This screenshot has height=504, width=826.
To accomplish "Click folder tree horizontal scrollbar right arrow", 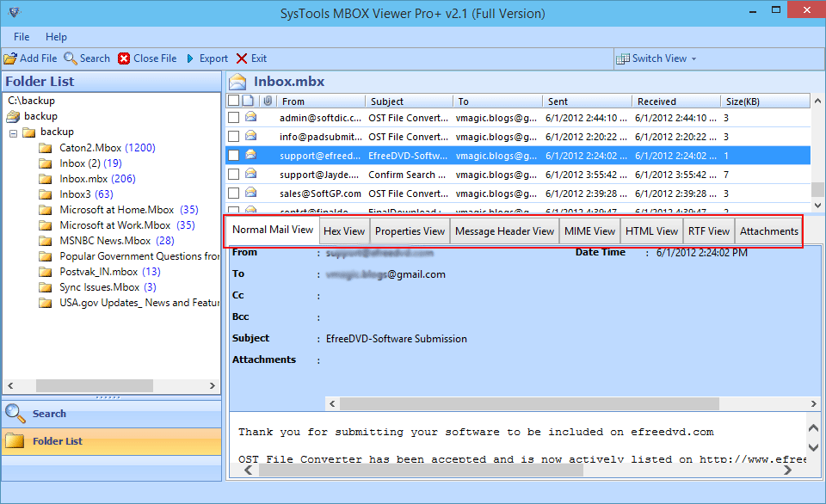I will click(213, 385).
